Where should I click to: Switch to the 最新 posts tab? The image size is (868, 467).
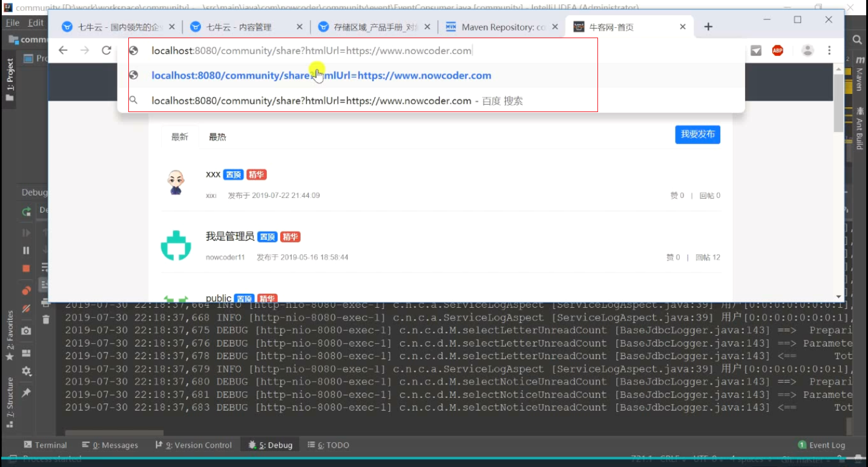(180, 137)
